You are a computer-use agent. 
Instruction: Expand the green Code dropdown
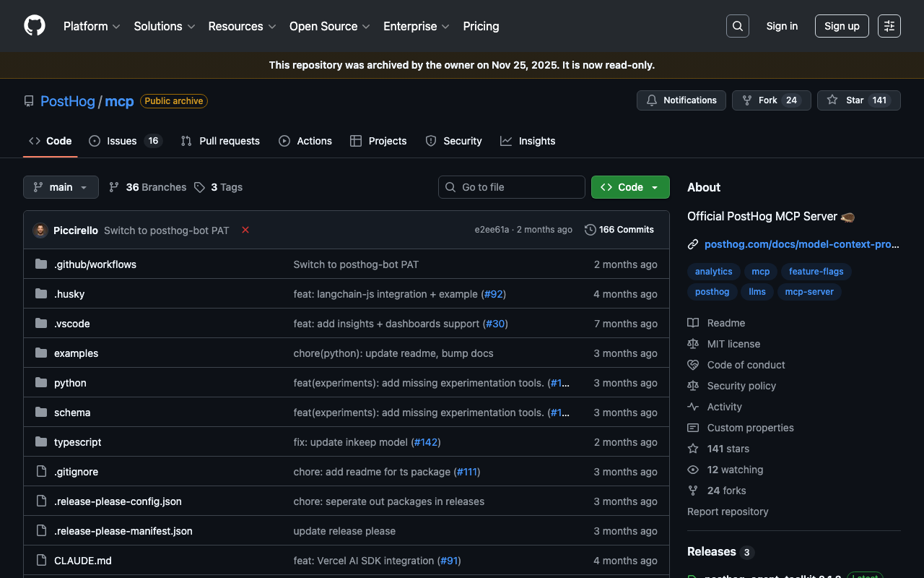click(x=630, y=187)
